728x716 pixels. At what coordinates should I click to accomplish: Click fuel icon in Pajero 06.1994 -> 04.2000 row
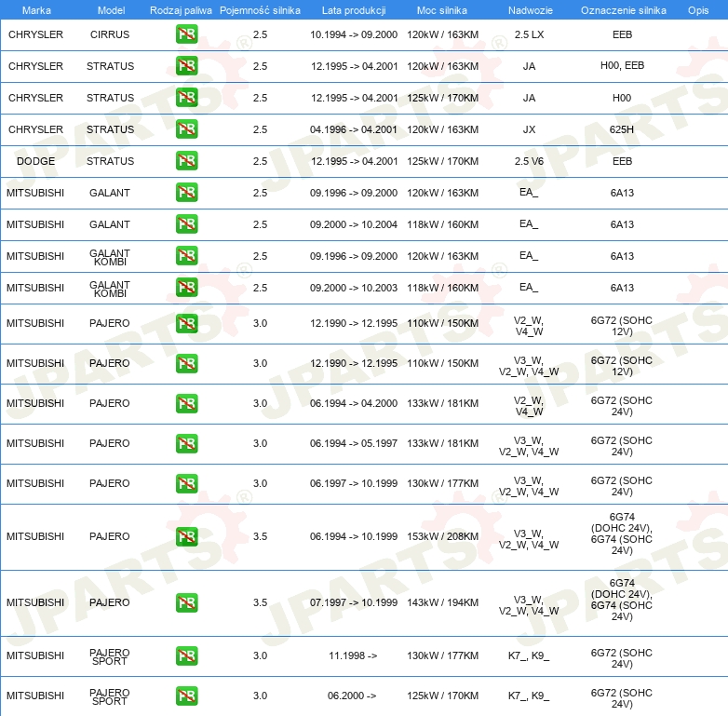(186, 403)
